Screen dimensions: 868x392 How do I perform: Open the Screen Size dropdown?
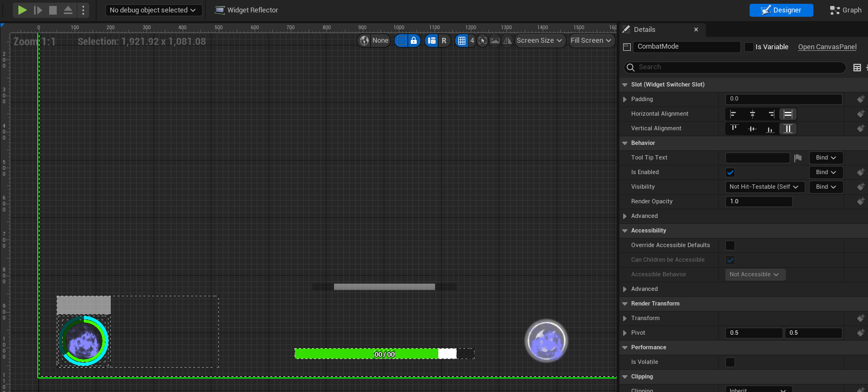pos(540,41)
